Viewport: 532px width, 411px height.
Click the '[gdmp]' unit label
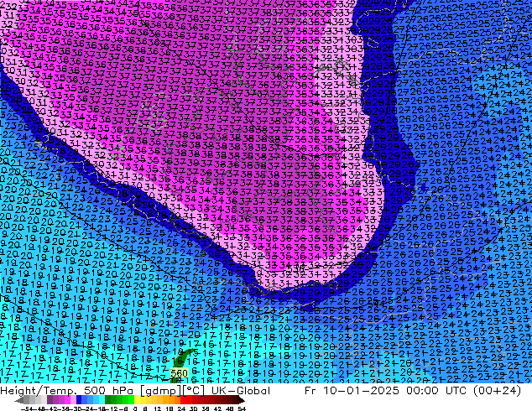coord(159,391)
